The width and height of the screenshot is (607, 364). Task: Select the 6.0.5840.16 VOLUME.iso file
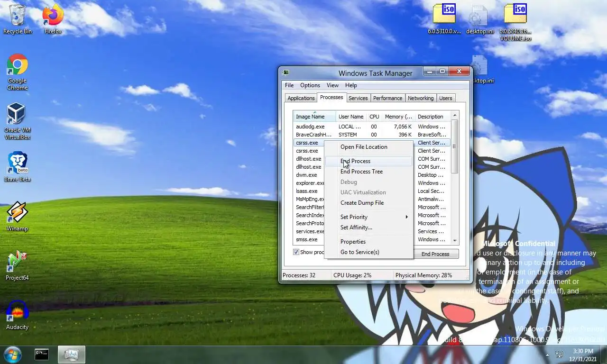click(x=515, y=23)
